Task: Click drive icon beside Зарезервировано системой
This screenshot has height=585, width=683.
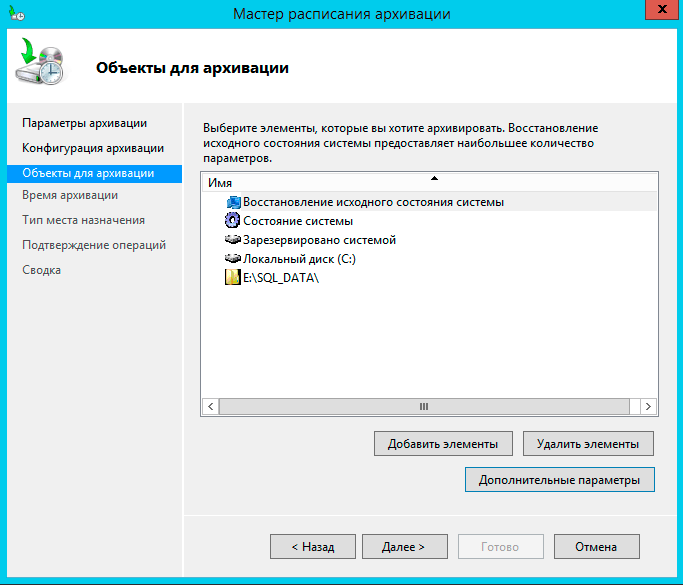Action: click(233, 239)
